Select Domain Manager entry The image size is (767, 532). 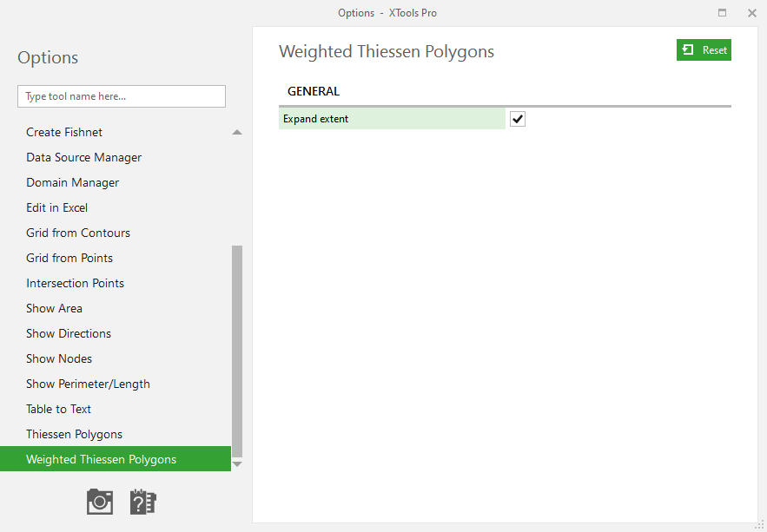tap(72, 182)
